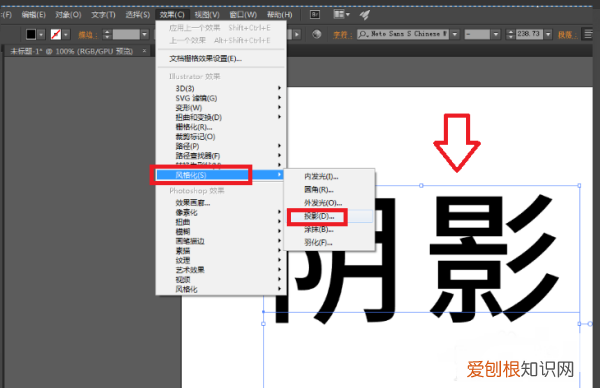Expand the 3D(3) submenu
This screenshot has width=600, height=388.
pos(221,88)
